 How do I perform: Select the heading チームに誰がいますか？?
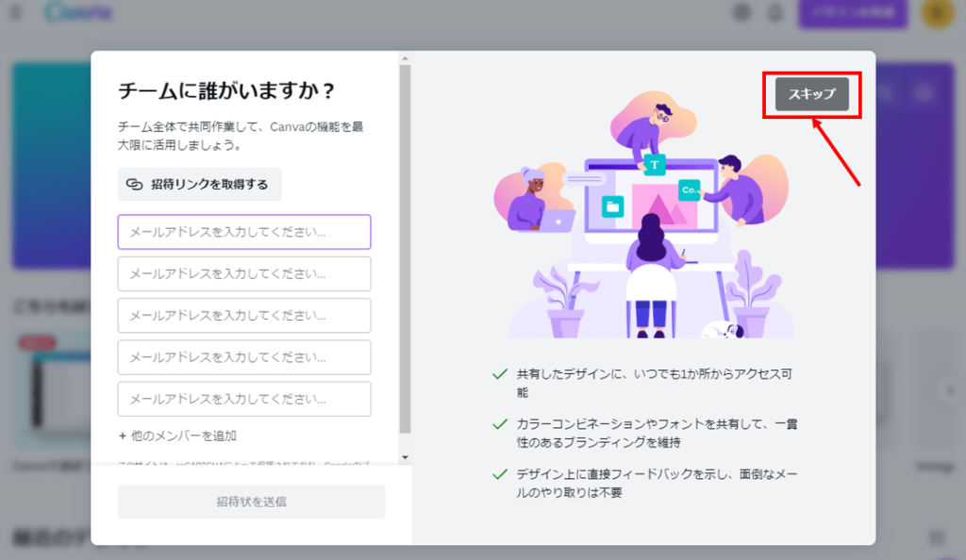pyautogui.click(x=226, y=91)
